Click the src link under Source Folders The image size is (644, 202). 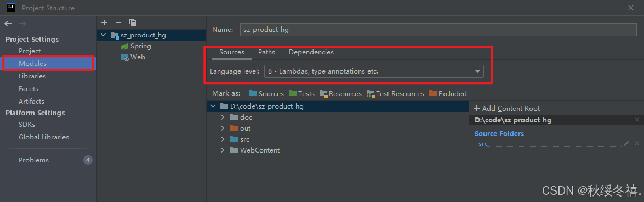coord(483,144)
